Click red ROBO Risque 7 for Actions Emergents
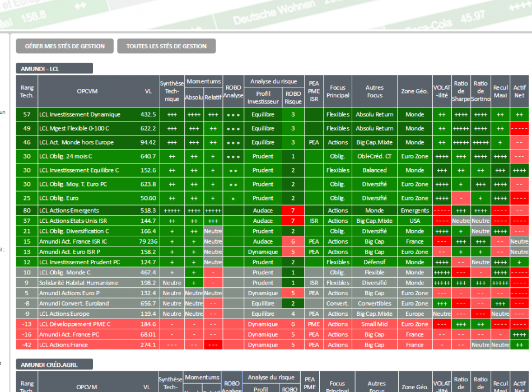Screen dimensions: 532x392 point(293,211)
